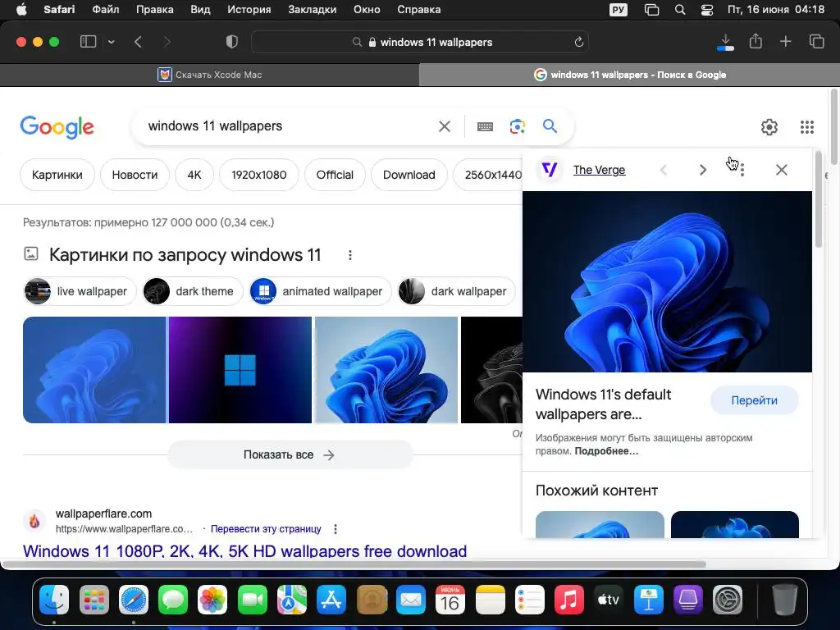840x630 pixels.
Task: Add a new tab with plus icon
Action: pos(785,41)
